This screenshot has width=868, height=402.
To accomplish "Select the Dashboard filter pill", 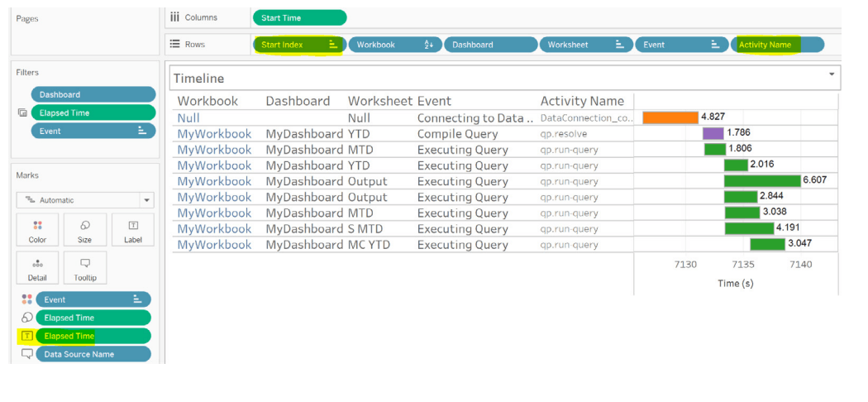I will [x=93, y=94].
